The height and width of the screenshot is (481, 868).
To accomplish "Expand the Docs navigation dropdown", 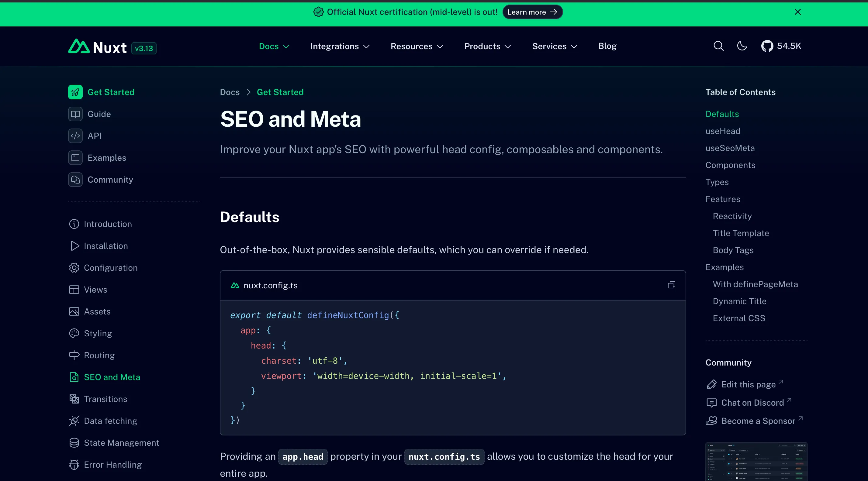I will tap(274, 46).
